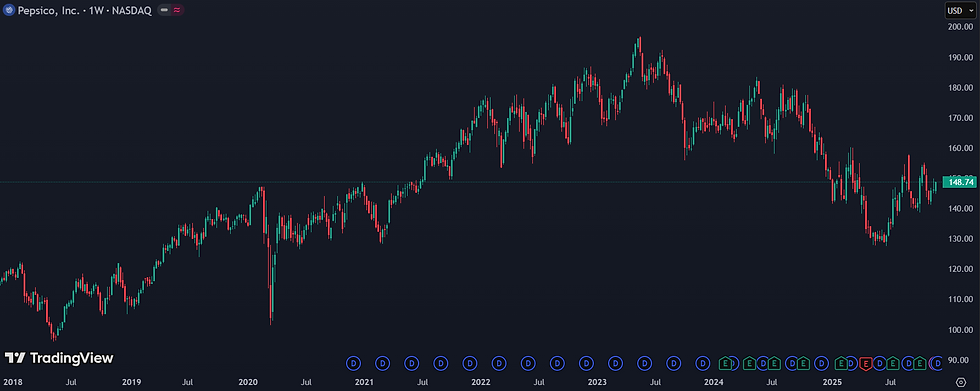This screenshot has width=980, height=391.
Task: Click the red earnings E marker
Action: [866, 363]
